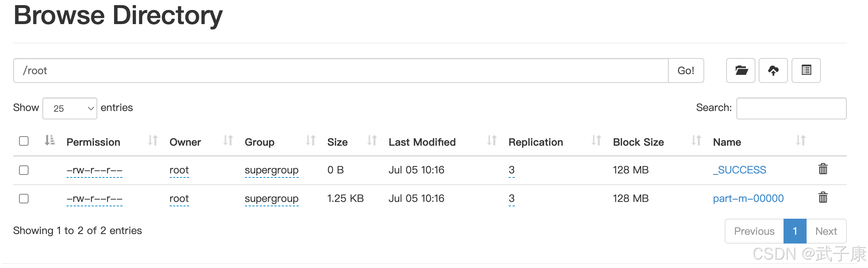Screen dimensions: 868x268
Task: Delete the _SUCCESS file with trash icon
Action: (x=823, y=169)
